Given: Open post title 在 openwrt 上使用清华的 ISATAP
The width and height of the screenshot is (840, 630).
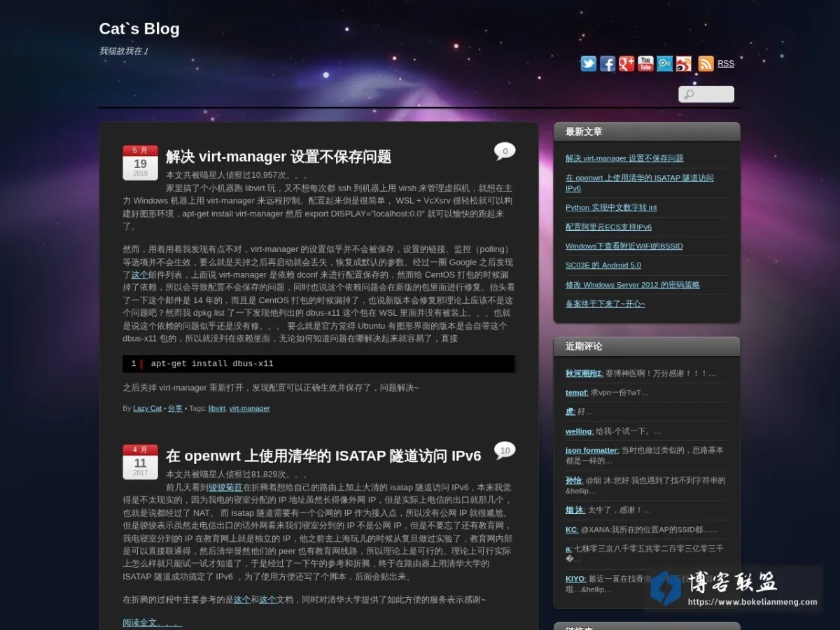Looking at the screenshot, I should [x=323, y=456].
